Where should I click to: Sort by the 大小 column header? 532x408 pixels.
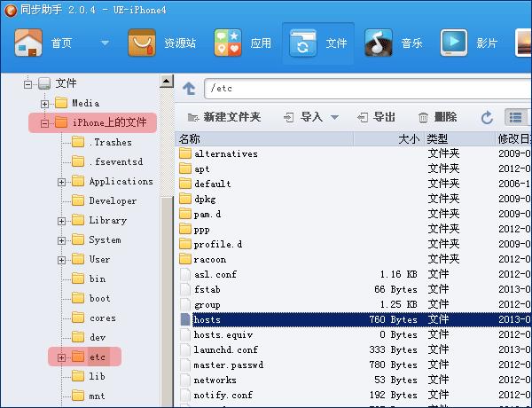[389, 139]
